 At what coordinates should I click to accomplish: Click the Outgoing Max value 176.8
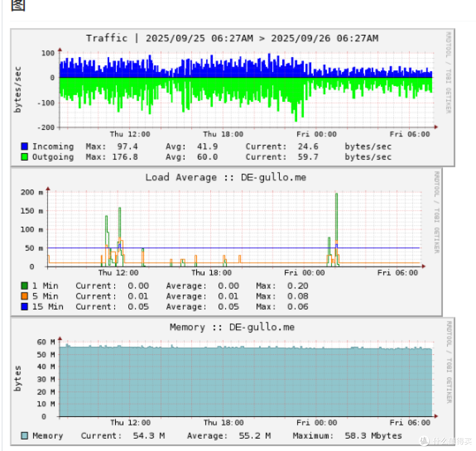coord(125,157)
